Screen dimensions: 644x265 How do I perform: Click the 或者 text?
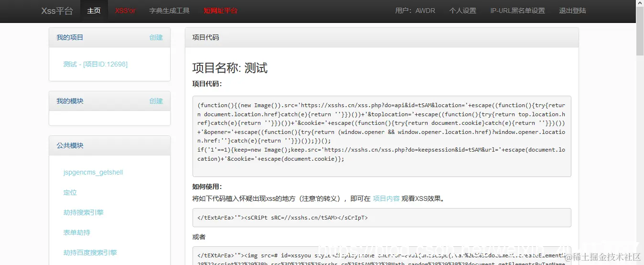coord(199,237)
